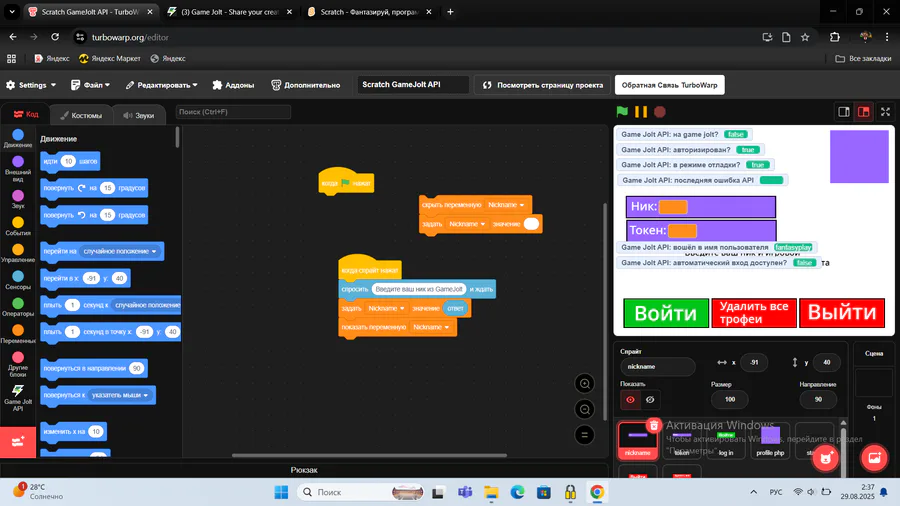
Task: Click the sprite y coordinate field
Action: pyautogui.click(x=827, y=363)
